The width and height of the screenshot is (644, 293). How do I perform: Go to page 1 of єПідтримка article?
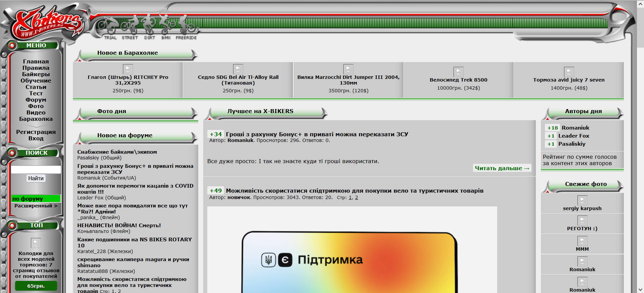tap(350, 197)
